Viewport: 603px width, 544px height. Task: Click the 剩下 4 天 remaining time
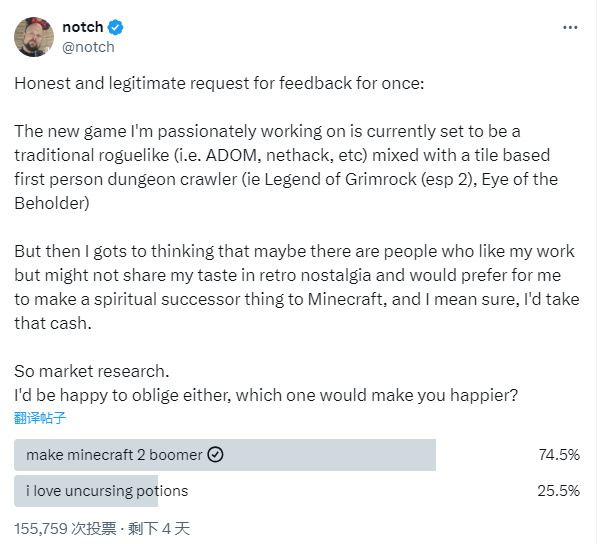tap(158, 526)
